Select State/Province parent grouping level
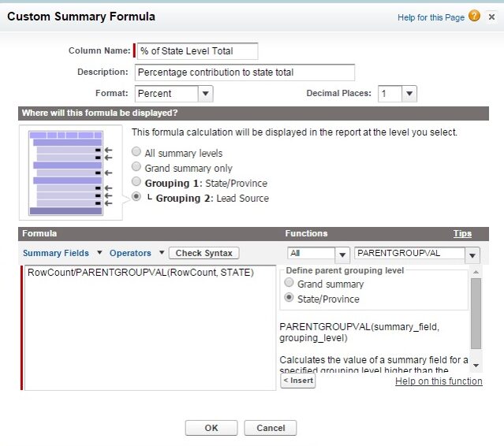The height and width of the screenshot is (446, 504). click(x=289, y=298)
